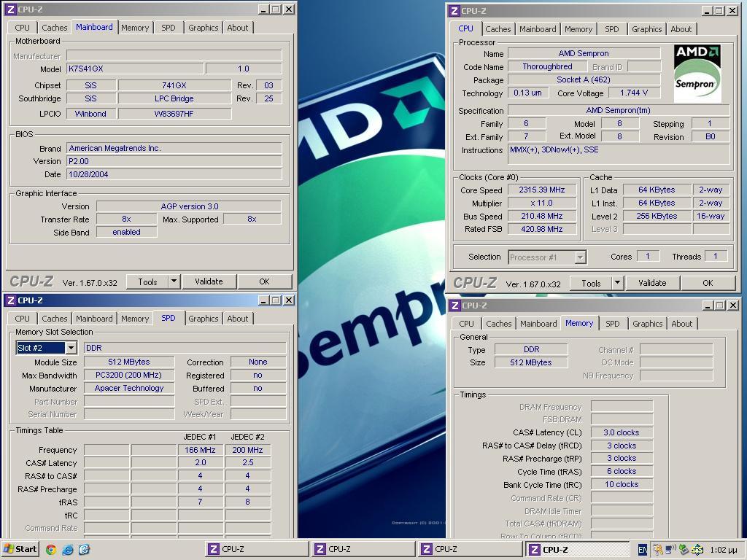The width and height of the screenshot is (747, 560).
Task: Click the Z title icon of the CPU window
Action: tap(454, 10)
